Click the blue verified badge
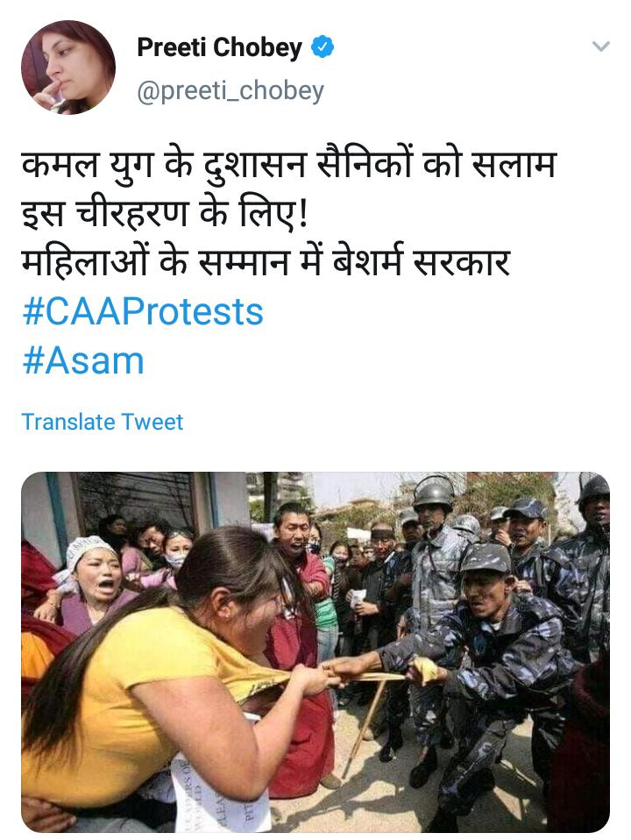 click(x=323, y=47)
